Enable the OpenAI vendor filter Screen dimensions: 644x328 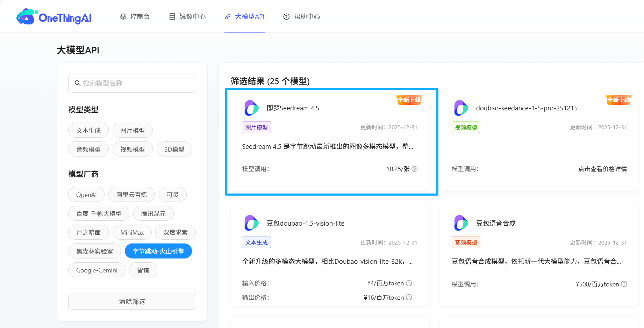point(86,194)
